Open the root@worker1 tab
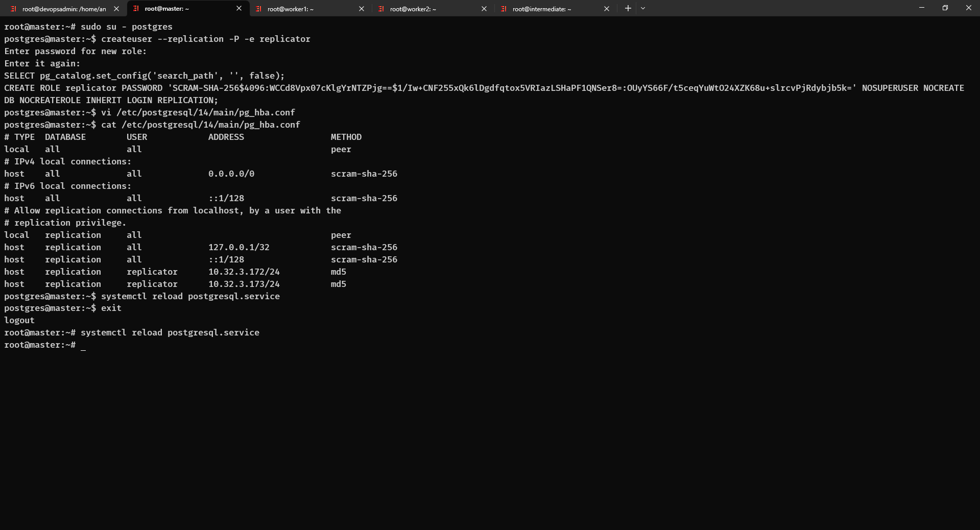Screen dimensions: 980x530 coord(310,9)
